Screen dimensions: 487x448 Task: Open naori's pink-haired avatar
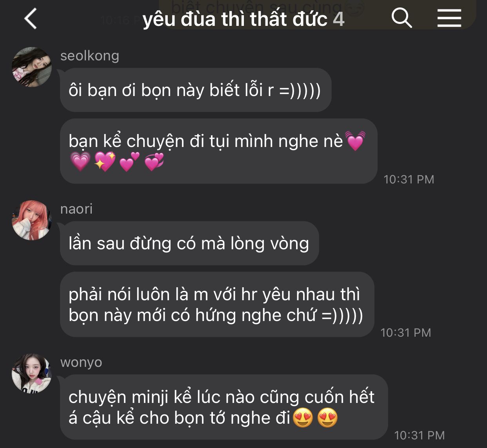32,220
